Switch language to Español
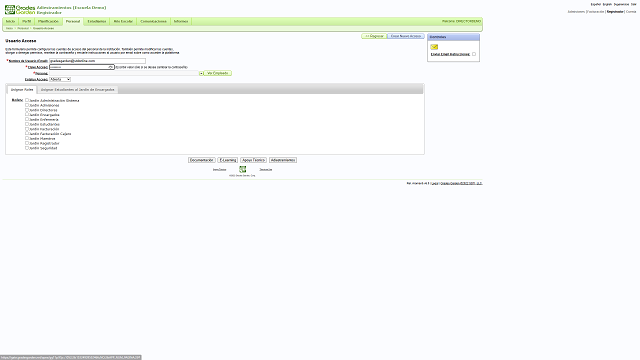Viewport: 640px width, 360px height. tap(596, 4)
